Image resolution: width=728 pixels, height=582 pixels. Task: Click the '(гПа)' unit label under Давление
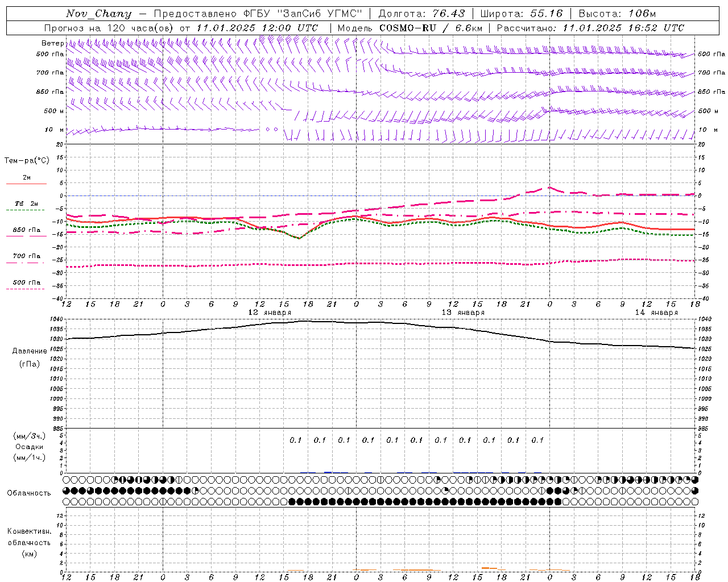pyautogui.click(x=30, y=364)
